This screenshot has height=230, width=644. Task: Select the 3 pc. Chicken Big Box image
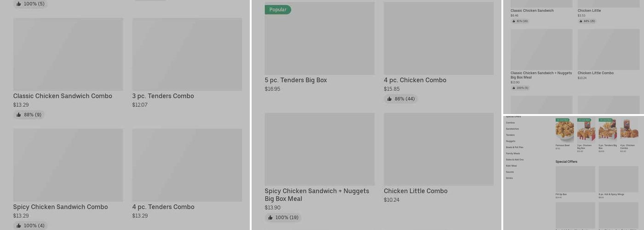coord(586,131)
